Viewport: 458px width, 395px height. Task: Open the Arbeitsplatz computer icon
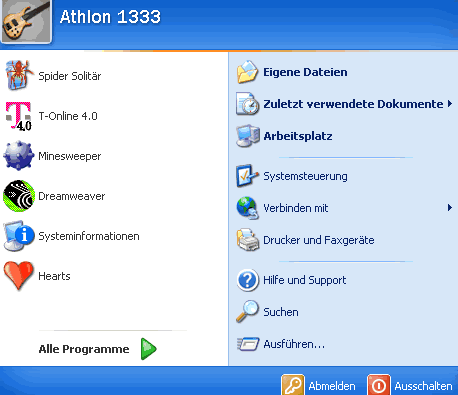248,136
